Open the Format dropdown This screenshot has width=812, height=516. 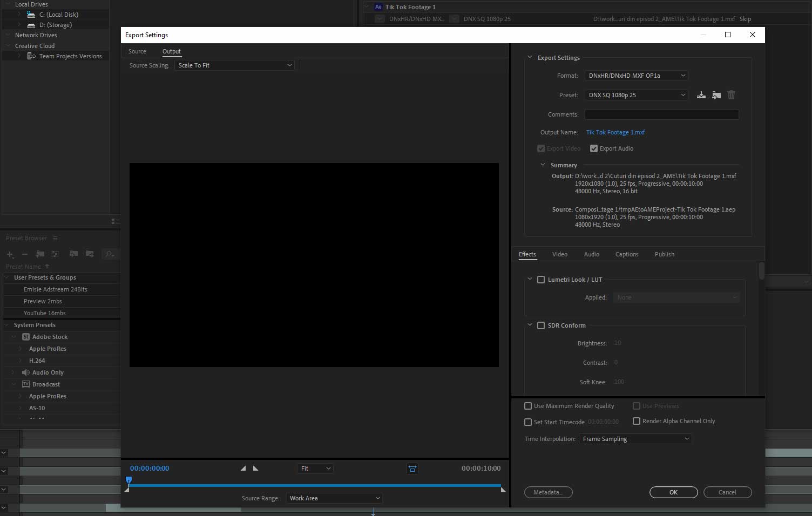(635, 76)
